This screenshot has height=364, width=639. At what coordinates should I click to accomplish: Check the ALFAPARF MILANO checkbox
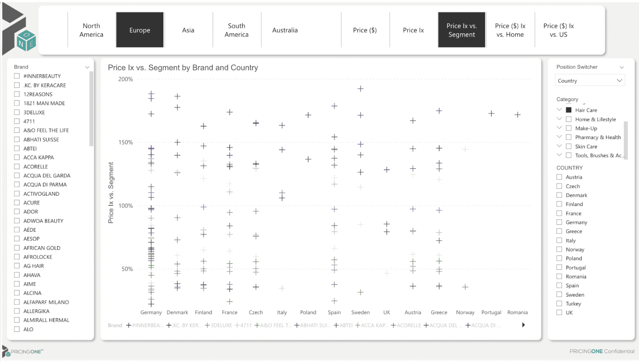point(17,302)
